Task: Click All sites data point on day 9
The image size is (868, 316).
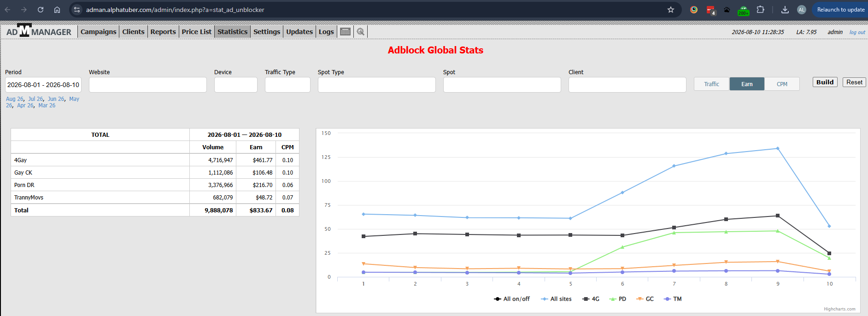Action: pos(778,148)
